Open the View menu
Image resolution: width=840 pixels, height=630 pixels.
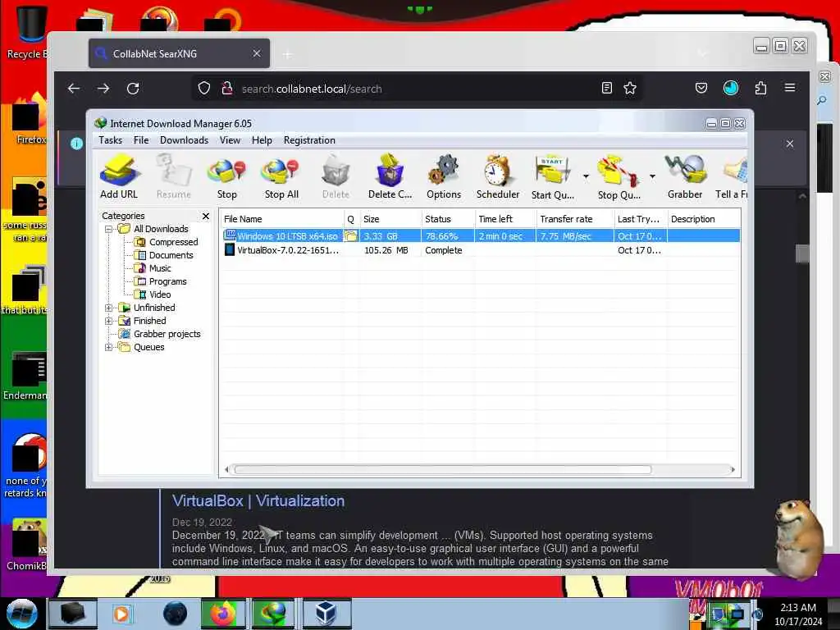tap(230, 140)
